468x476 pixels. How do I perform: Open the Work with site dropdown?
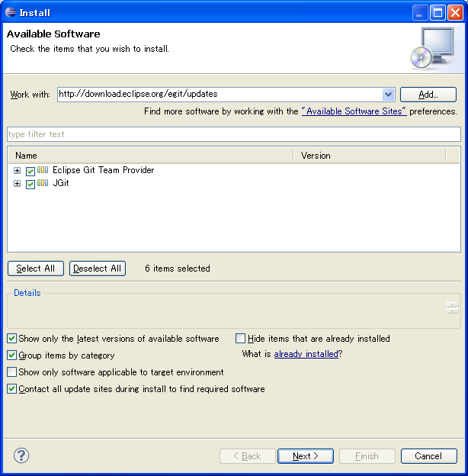388,95
